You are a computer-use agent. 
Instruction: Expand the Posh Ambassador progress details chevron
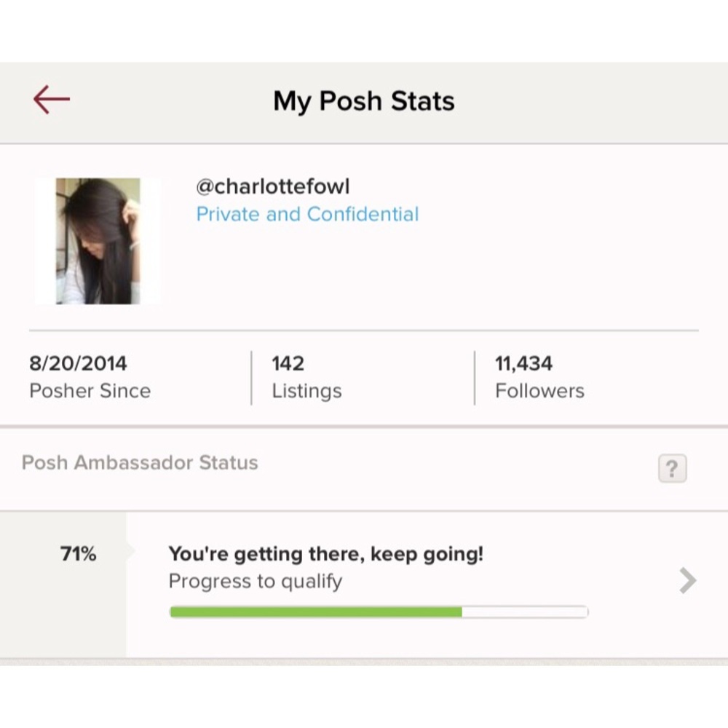coord(687,580)
